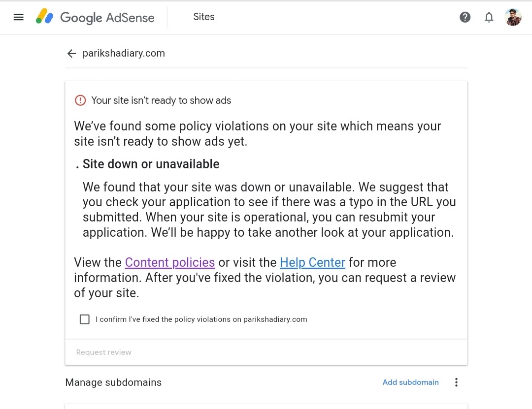Open the notifications bell
The width and height of the screenshot is (532, 409).
coord(489,17)
